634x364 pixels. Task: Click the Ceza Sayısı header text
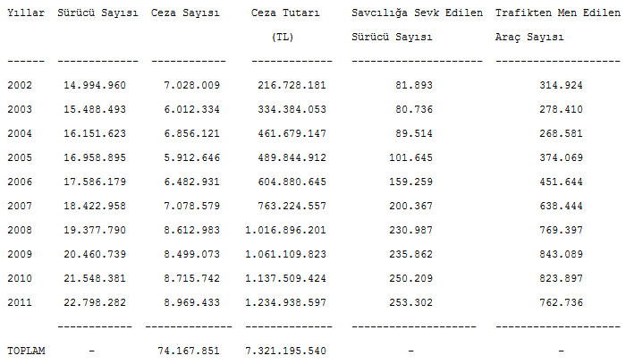pos(185,13)
